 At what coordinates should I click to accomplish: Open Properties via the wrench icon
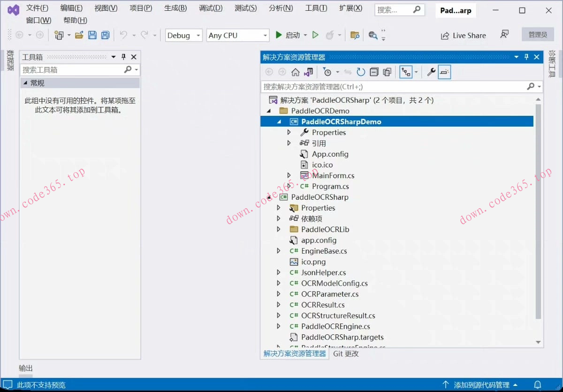[431, 72]
